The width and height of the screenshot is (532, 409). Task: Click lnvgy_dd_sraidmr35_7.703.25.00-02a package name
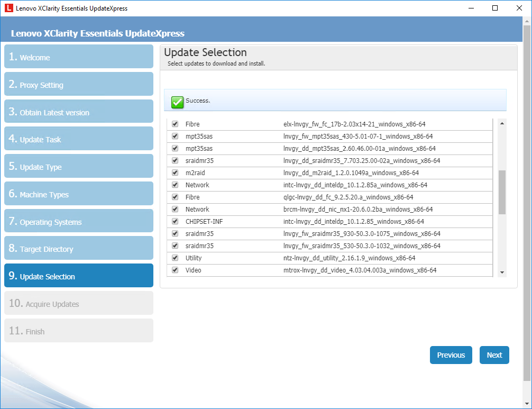pos(362,160)
